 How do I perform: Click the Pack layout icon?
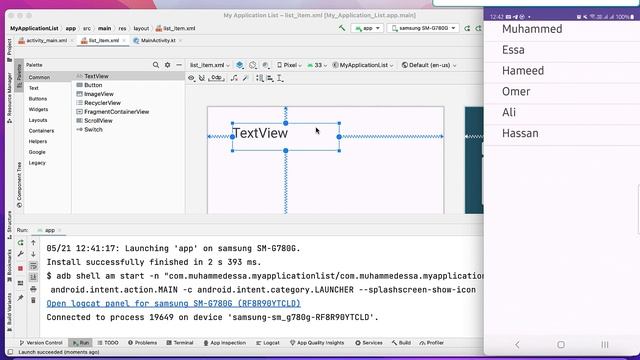click(x=260, y=78)
